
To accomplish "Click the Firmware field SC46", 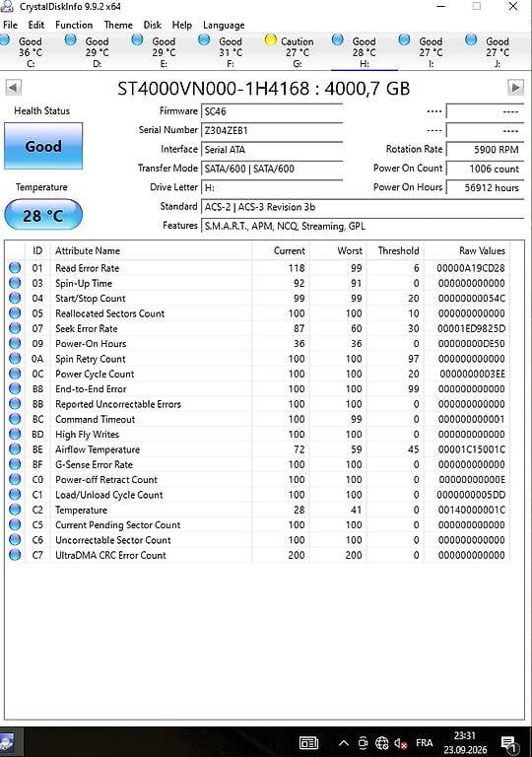I will pyautogui.click(x=272, y=111).
